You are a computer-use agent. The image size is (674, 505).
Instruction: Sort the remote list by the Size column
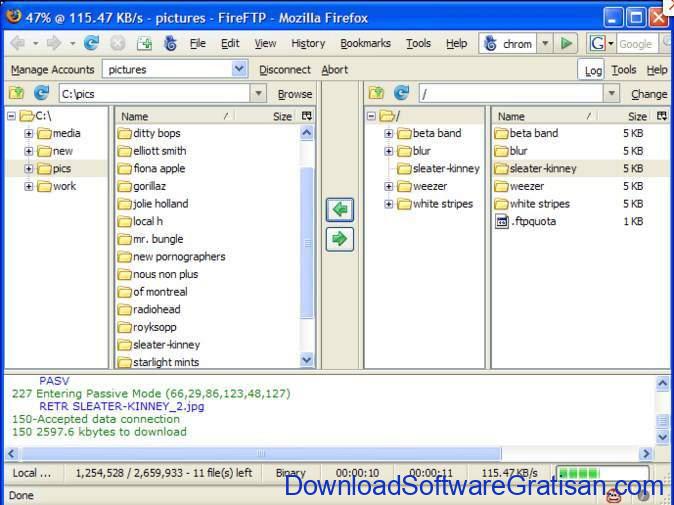click(626, 116)
